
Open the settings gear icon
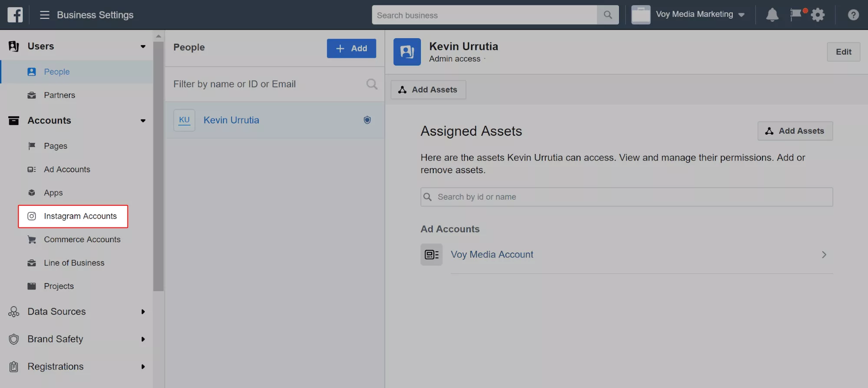[x=818, y=15]
